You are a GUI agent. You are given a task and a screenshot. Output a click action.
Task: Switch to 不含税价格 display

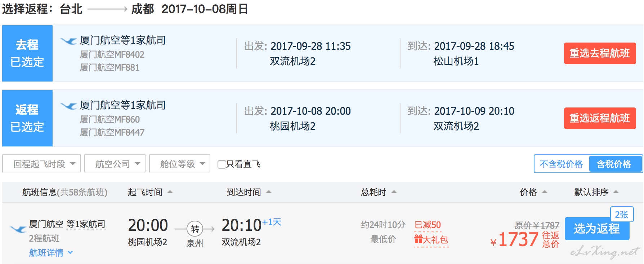[561, 164]
